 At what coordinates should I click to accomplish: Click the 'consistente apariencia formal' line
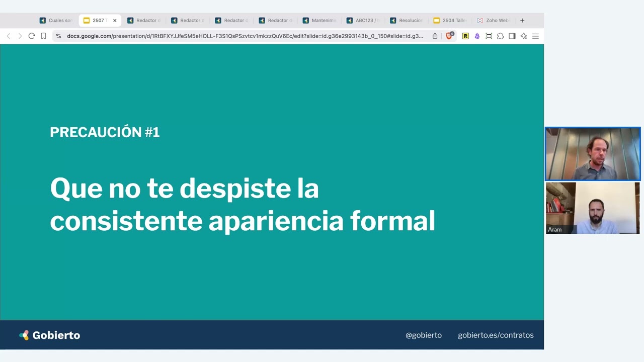(243, 221)
